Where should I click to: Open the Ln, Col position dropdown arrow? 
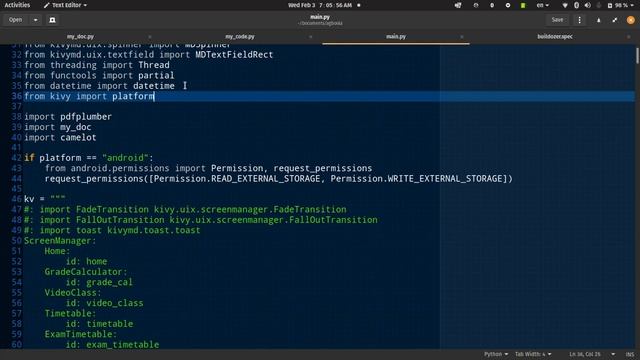point(613,354)
